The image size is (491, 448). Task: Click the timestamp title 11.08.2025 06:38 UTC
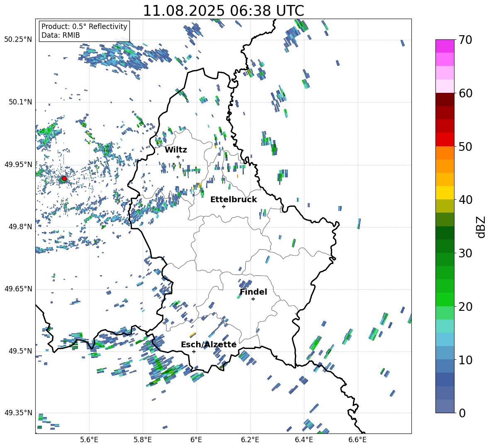point(224,11)
